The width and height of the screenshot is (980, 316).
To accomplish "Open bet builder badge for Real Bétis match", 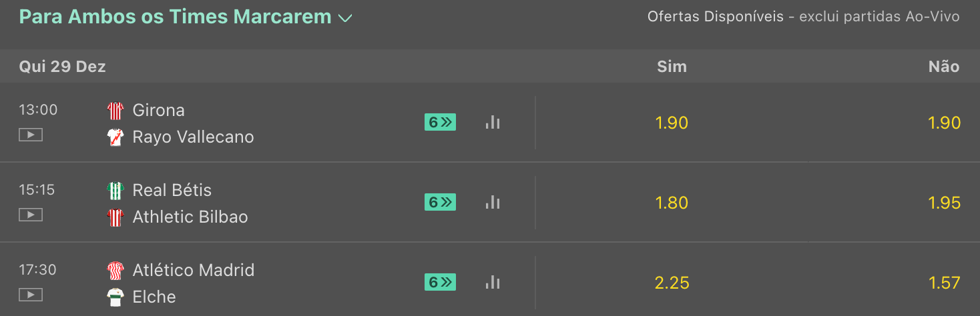I will [440, 202].
